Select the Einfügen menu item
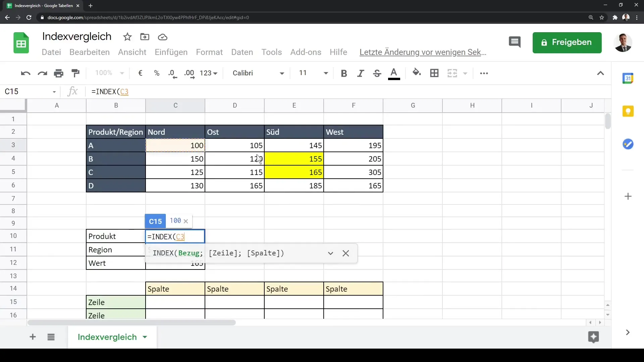This screenshot has width=644, height=362. point(171,52)
